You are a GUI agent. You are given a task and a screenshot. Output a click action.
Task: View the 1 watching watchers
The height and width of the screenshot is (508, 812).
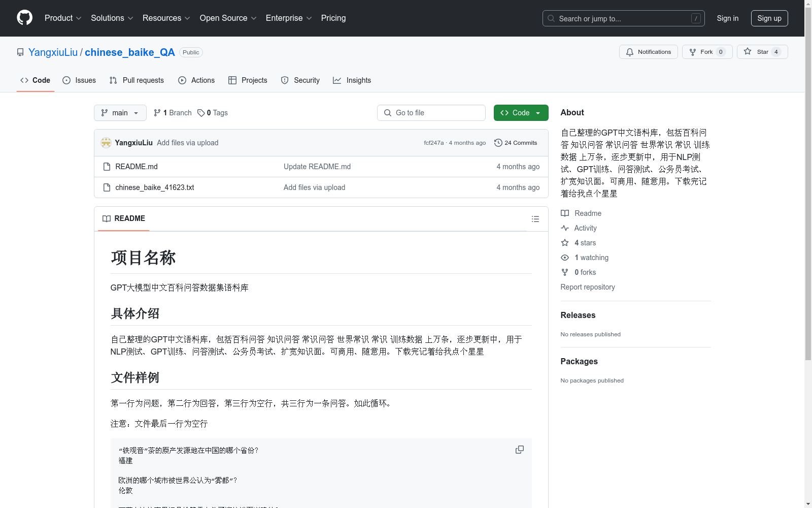(585, 258)
